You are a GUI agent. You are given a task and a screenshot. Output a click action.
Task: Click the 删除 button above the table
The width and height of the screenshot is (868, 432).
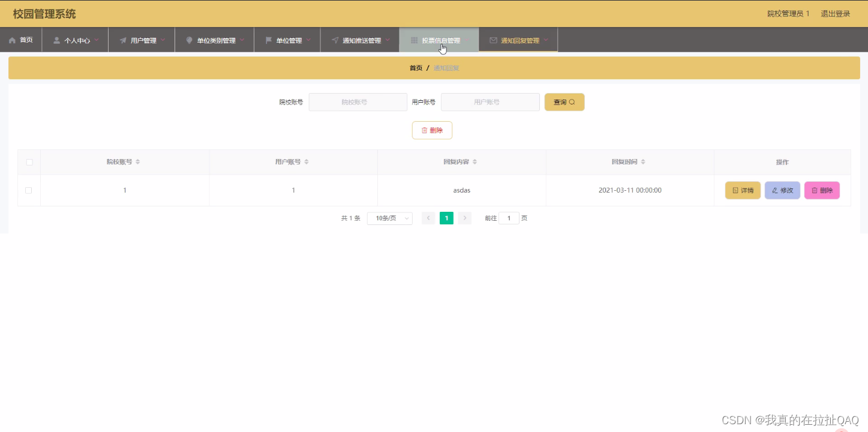pyautogui.click(x=432, y=130)
